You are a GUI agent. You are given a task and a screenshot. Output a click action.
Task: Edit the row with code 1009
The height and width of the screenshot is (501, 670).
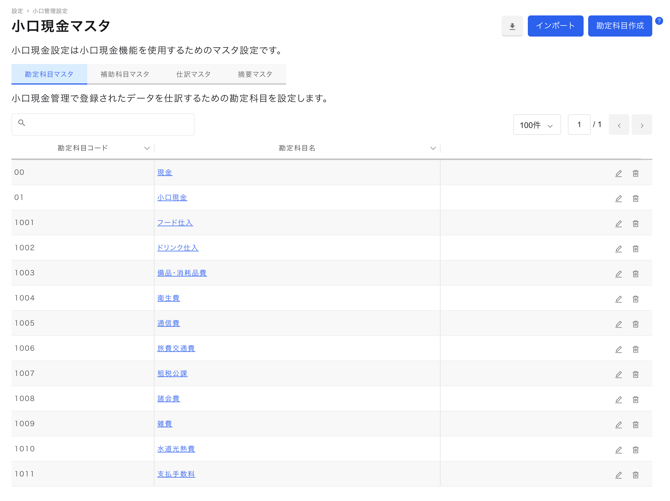pos(618,425)
